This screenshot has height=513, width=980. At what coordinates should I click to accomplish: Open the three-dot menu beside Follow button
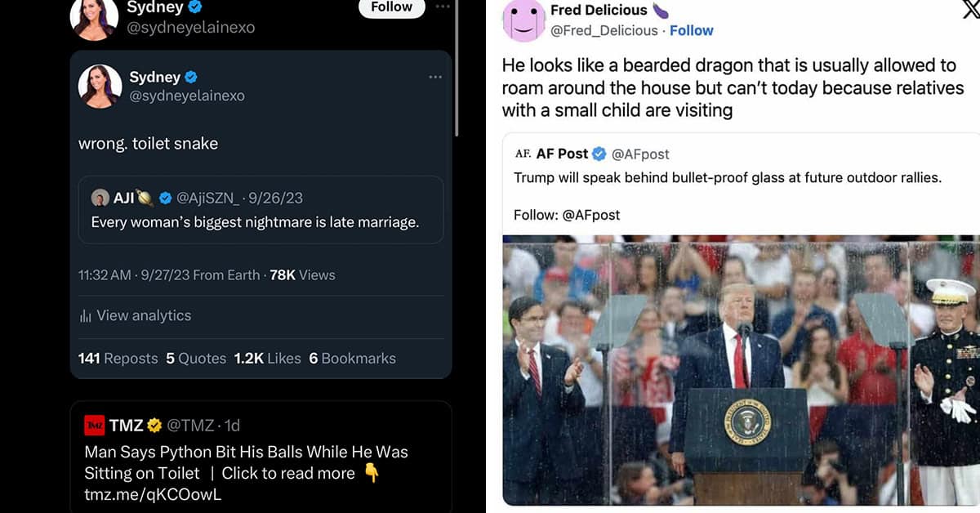[443, 7]
